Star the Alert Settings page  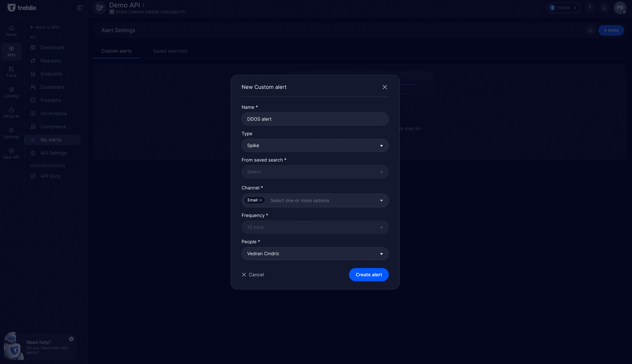(590, 30)
